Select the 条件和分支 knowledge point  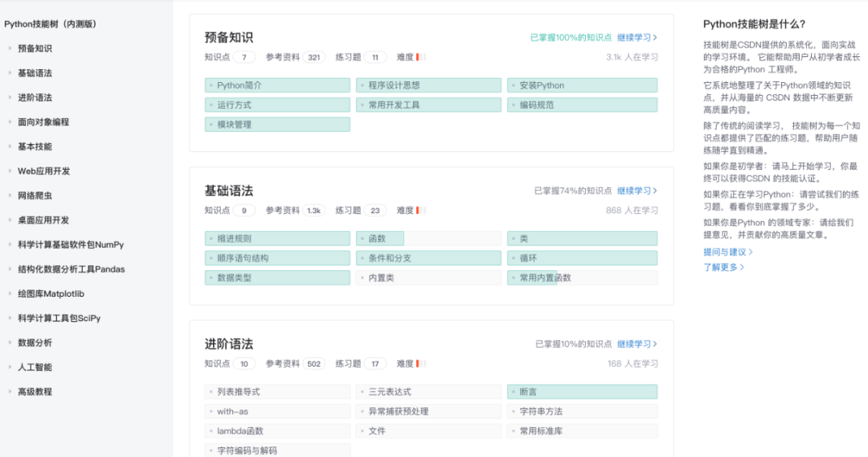click(x=428, y=258)
